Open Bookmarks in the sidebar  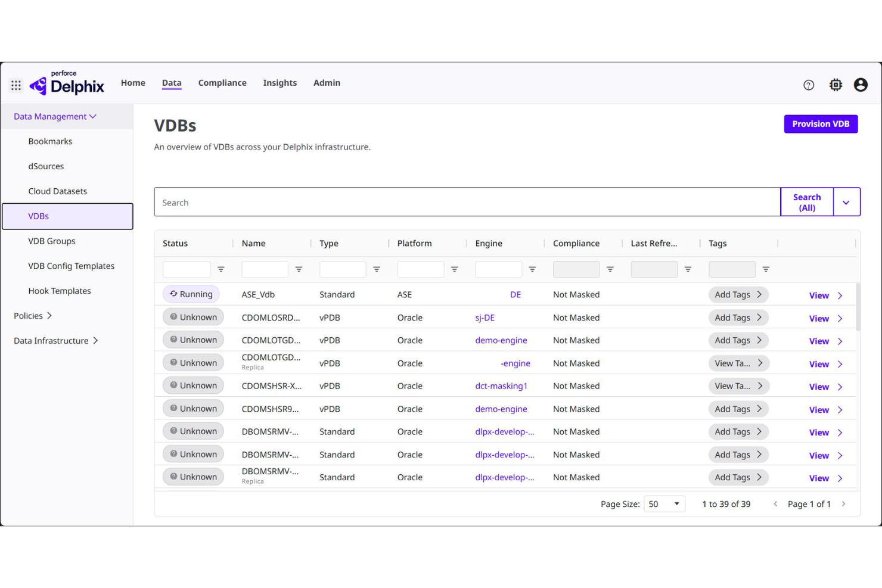point(50,141)
